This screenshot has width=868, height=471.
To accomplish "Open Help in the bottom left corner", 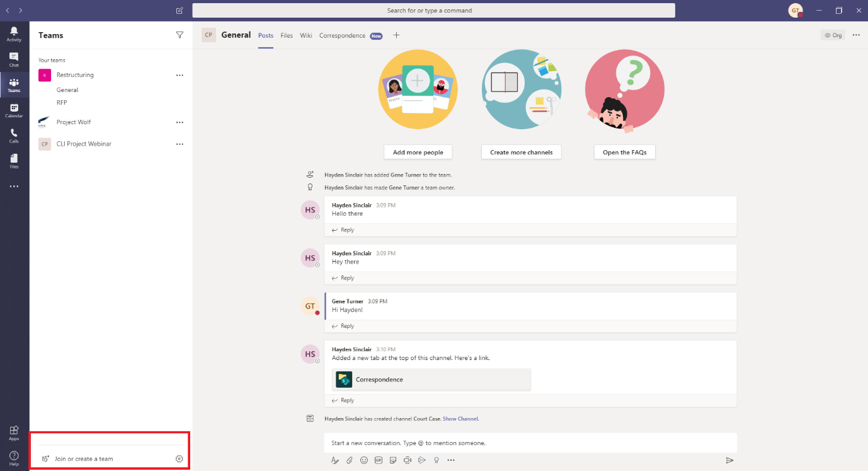I will 14,458.
